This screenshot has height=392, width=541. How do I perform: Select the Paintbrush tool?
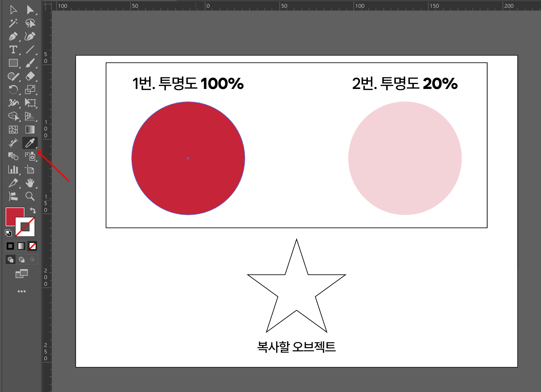click(31, 63)
